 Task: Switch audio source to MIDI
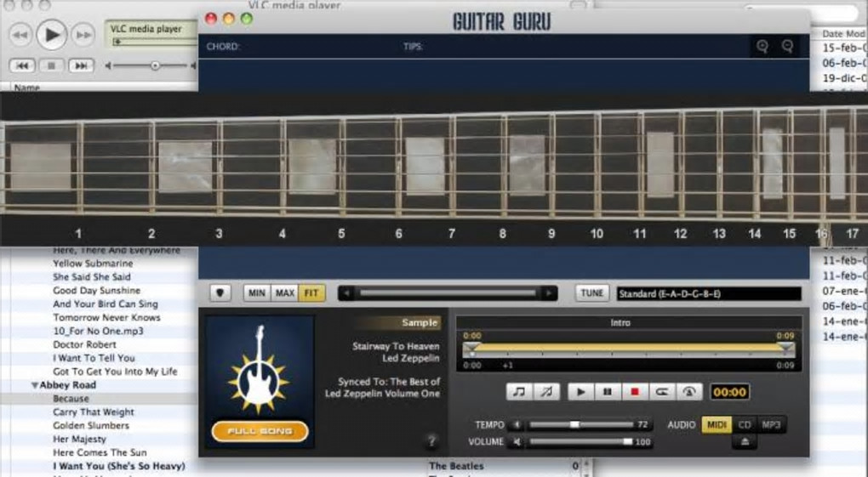717,424
